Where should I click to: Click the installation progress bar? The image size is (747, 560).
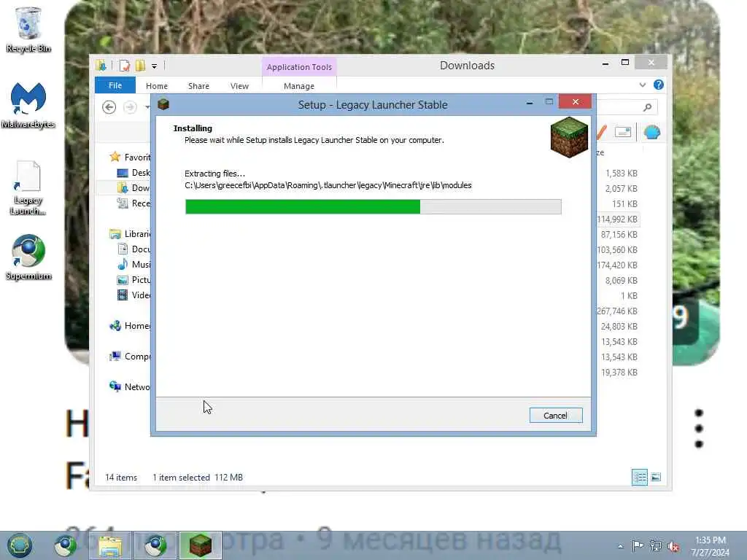pos(373,206)
